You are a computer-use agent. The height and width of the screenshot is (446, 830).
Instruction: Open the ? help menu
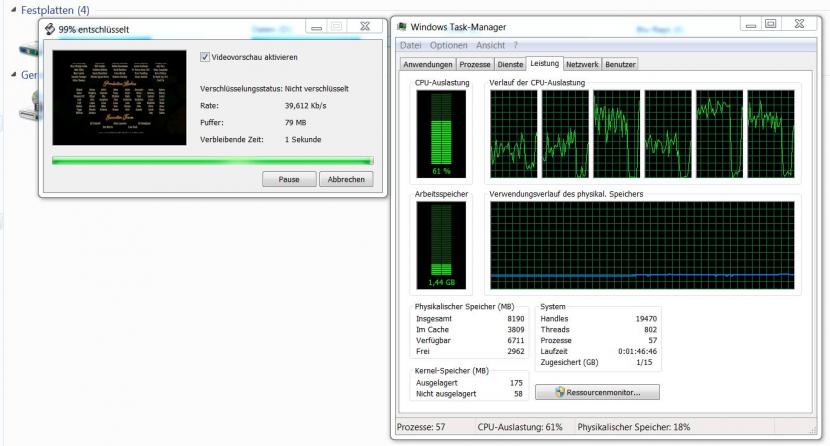coord(516,45)
